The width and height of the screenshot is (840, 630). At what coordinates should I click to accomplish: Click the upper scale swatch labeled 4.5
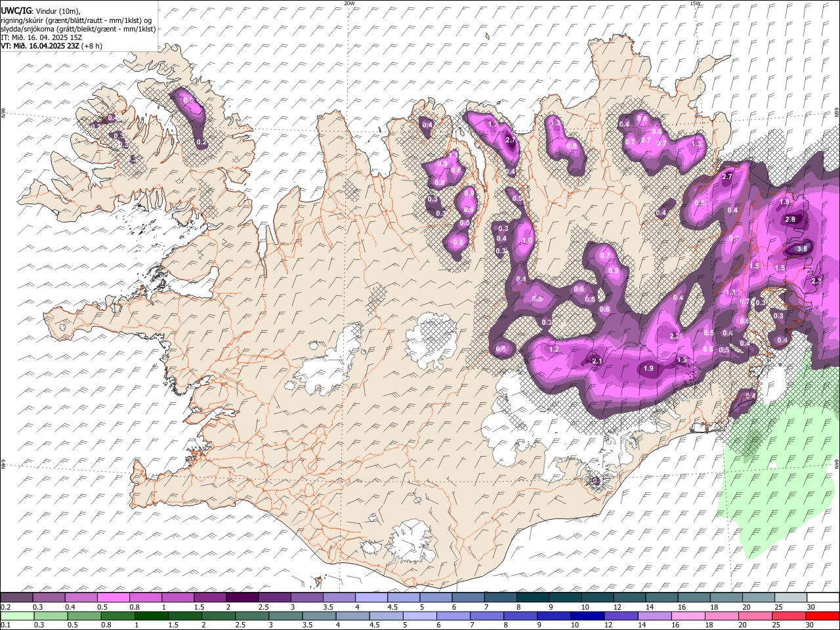[402, 598]
